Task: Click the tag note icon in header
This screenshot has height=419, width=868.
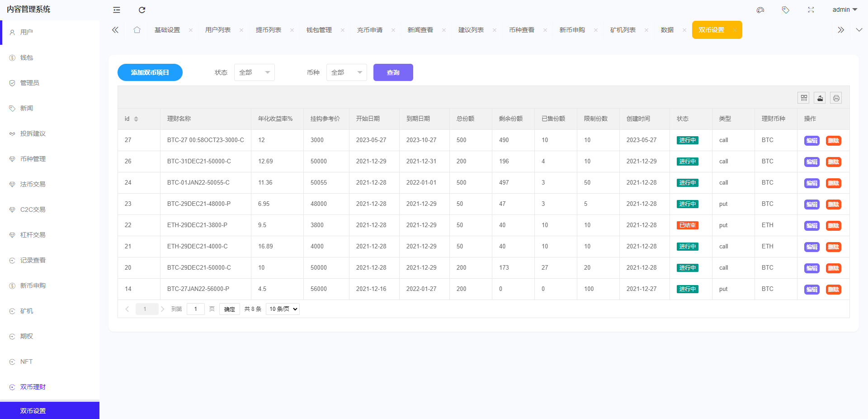Action: click(786, 10)
